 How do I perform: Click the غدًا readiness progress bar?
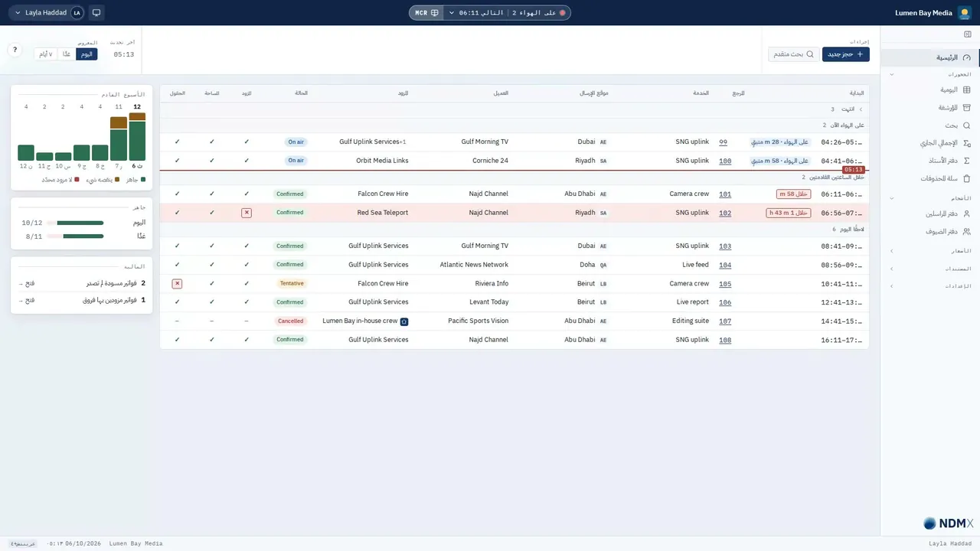pyautogui.click(x=75, y=237)
